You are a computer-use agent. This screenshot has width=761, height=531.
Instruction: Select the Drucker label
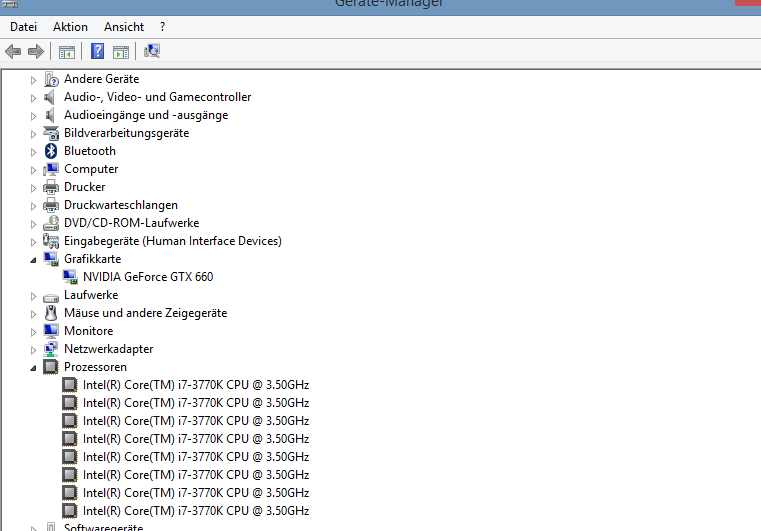pos(84,187)
